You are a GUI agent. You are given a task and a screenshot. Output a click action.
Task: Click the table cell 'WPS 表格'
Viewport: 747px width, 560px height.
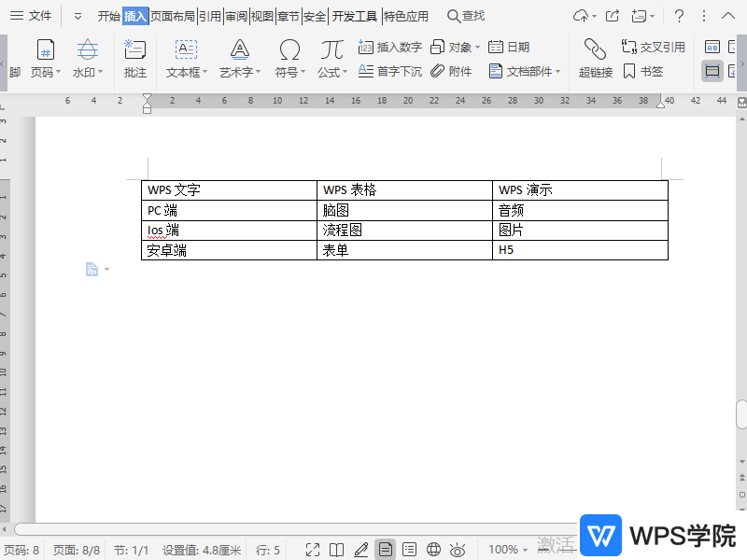coord(404,190)
